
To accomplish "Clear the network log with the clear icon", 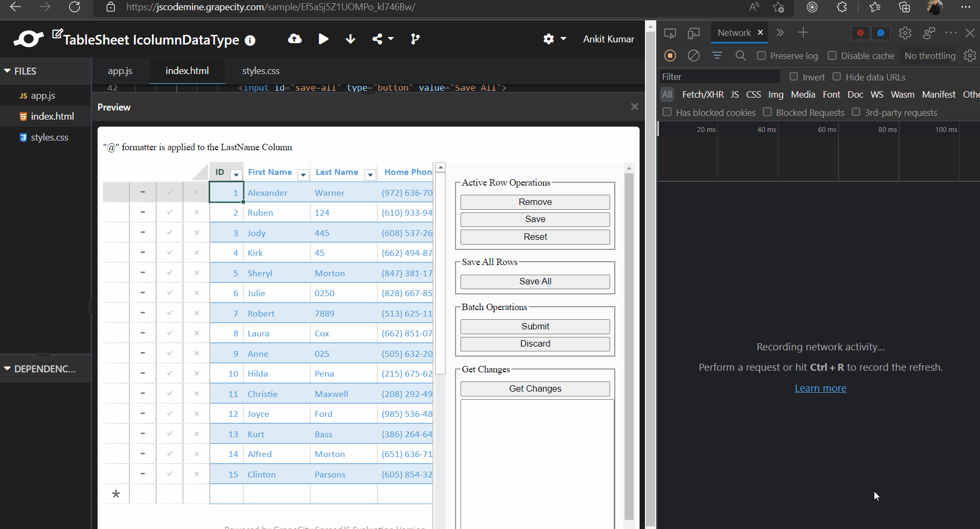I will [694, 55].
